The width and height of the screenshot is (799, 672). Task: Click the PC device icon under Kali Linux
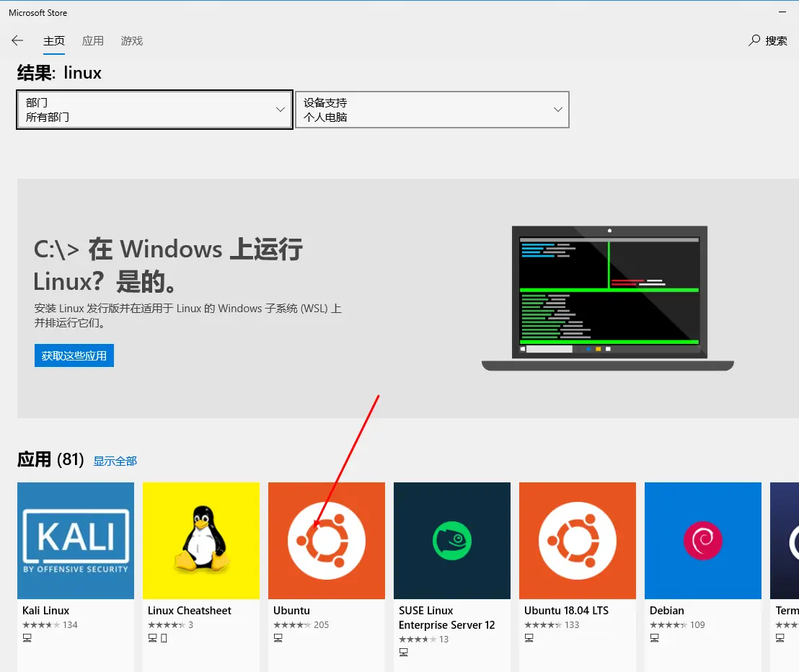[27, 638]
